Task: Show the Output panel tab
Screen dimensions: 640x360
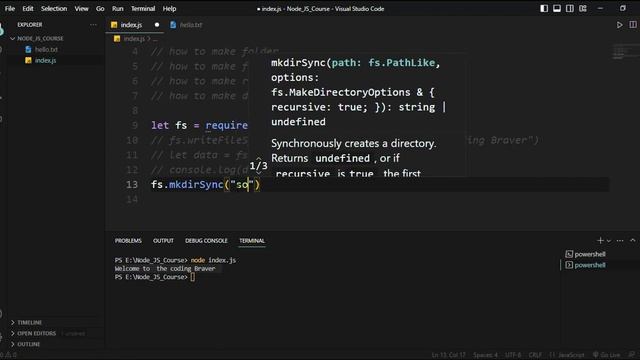Action: click(x=163, y=241)
